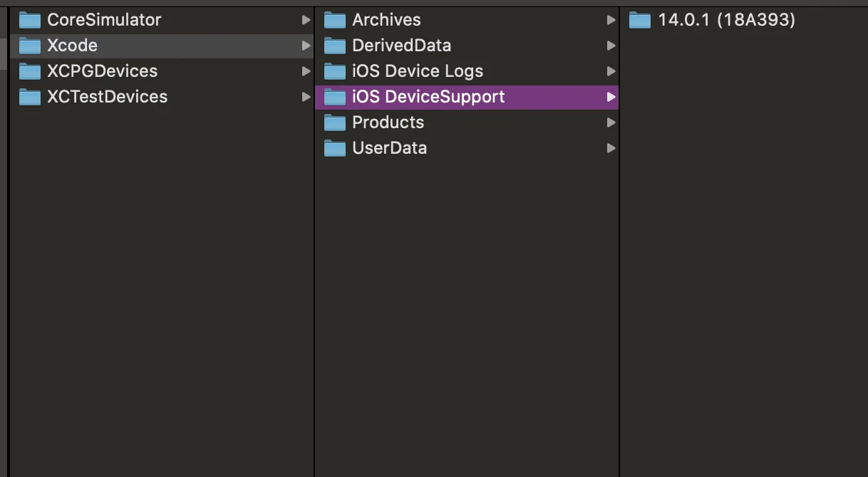Click the iOS Device Logs label
Viewport: 868px width, 477px height.
(418, 71)
